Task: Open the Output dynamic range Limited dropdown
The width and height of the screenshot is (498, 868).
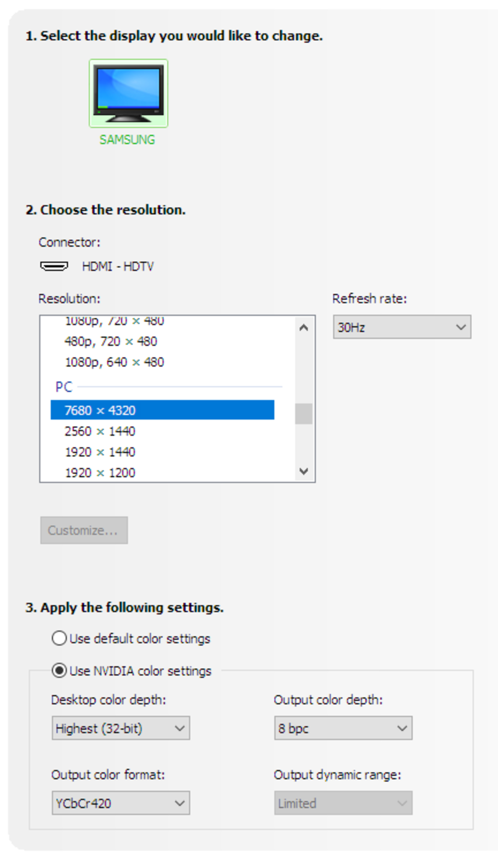Action: click(x=343, y=803)
